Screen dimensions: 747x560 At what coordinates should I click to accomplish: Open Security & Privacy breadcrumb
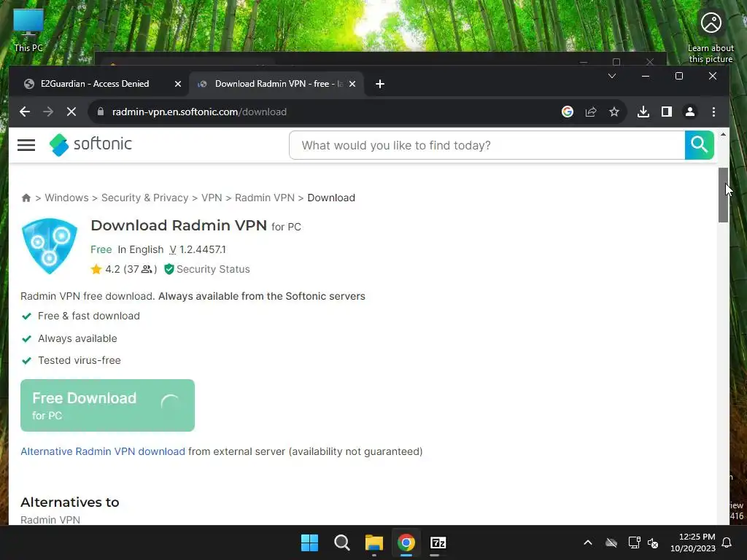(x=145, y=198)
